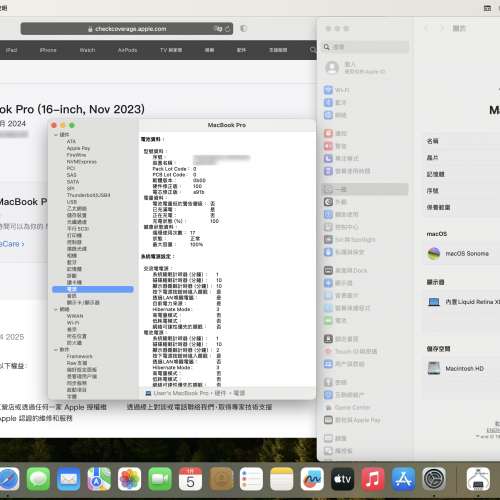Click Macintosh HD storage row
The width and height of the screenshot is (500, 500).
462,369
